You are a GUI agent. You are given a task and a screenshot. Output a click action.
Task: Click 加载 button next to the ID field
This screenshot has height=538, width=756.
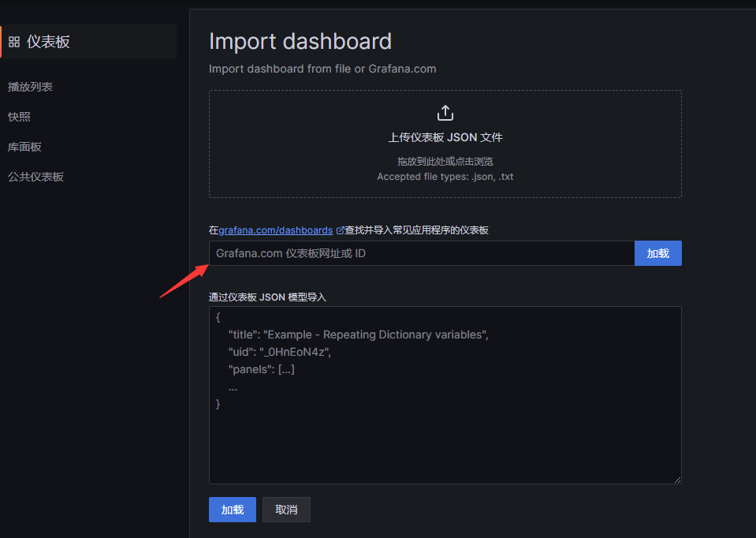tap(657, 253)
